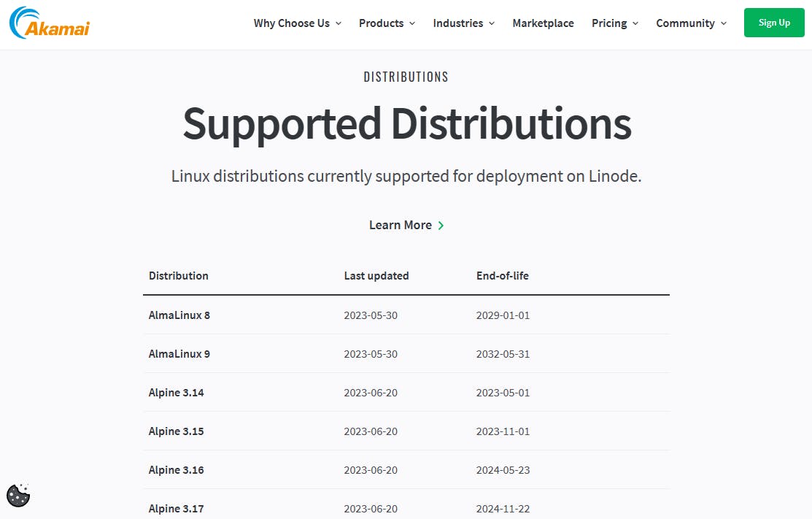Click the green arrow beside Learn More
The height and width of the screenshot is (519, 812).
pyautogui.click(x=441, y=226)
